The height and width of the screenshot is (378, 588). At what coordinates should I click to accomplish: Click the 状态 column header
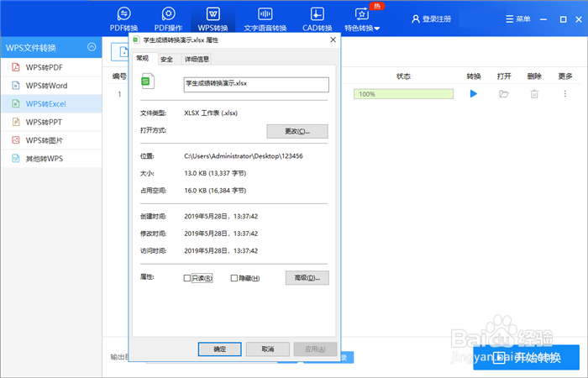click(x=403, y=76)
